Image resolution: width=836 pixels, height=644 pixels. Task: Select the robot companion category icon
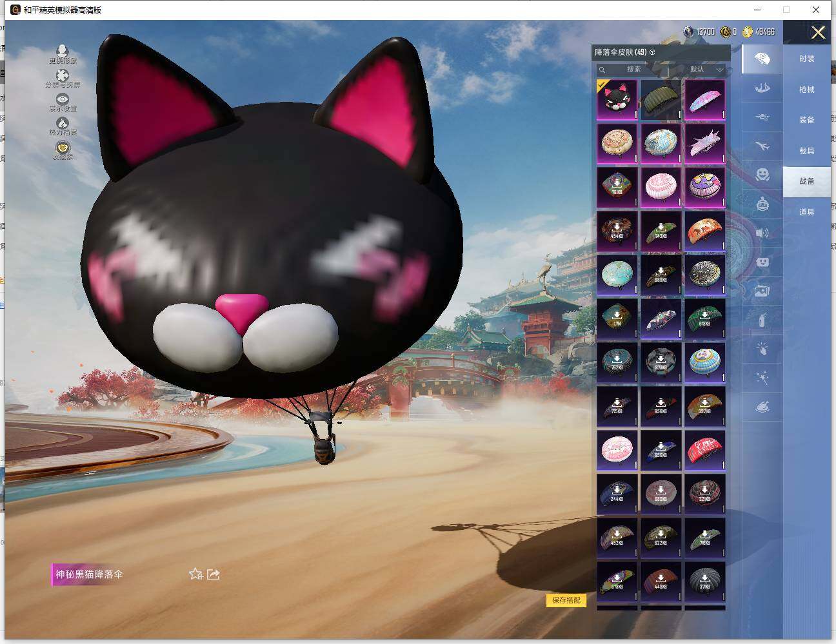[762, 204]
